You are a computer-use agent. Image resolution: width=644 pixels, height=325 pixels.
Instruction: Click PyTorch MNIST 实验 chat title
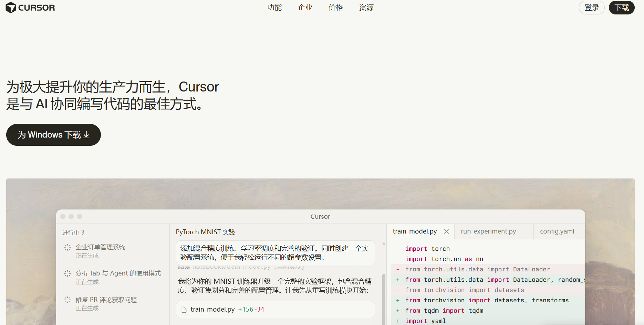[x=205, y=232]
